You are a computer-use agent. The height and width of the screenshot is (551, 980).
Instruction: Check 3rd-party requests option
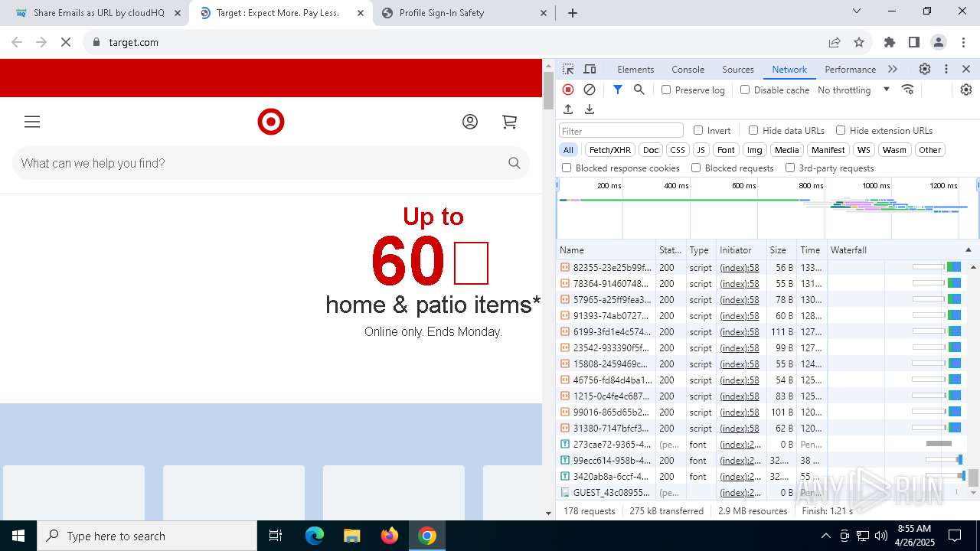pyautogui.click(x=790, y=168)
